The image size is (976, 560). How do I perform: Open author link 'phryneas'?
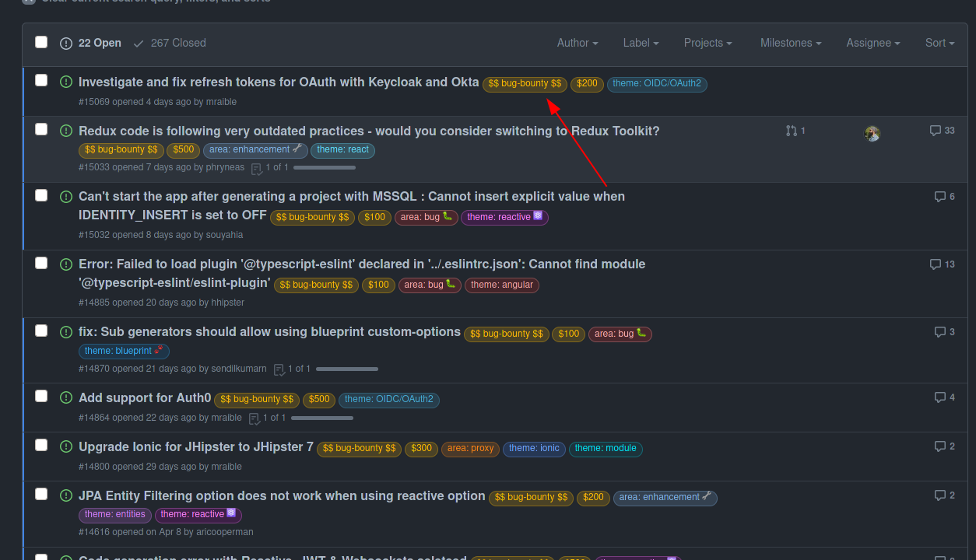(225, 168)
